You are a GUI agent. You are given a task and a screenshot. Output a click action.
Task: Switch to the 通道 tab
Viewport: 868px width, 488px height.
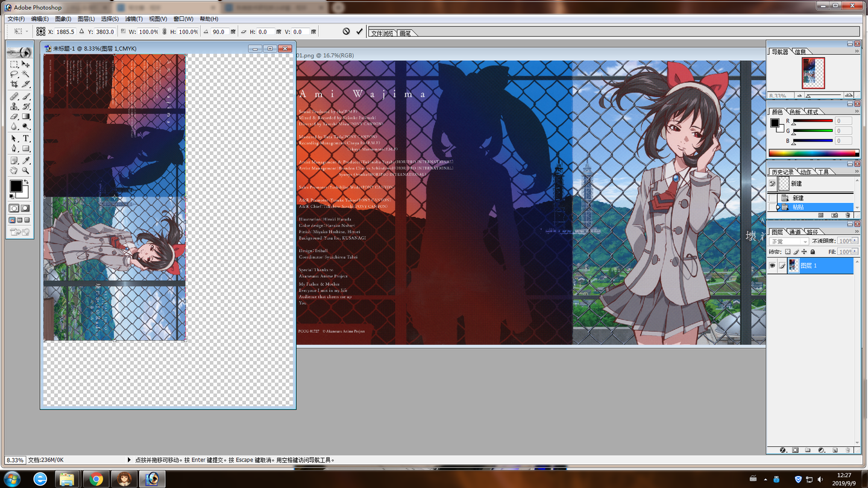[x=795, y=232]
